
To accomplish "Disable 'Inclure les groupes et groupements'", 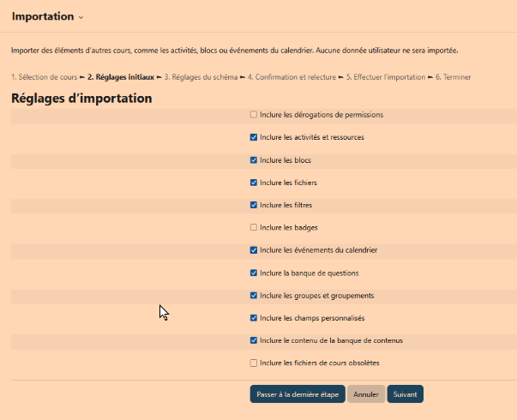I will (x=254, y=296).
